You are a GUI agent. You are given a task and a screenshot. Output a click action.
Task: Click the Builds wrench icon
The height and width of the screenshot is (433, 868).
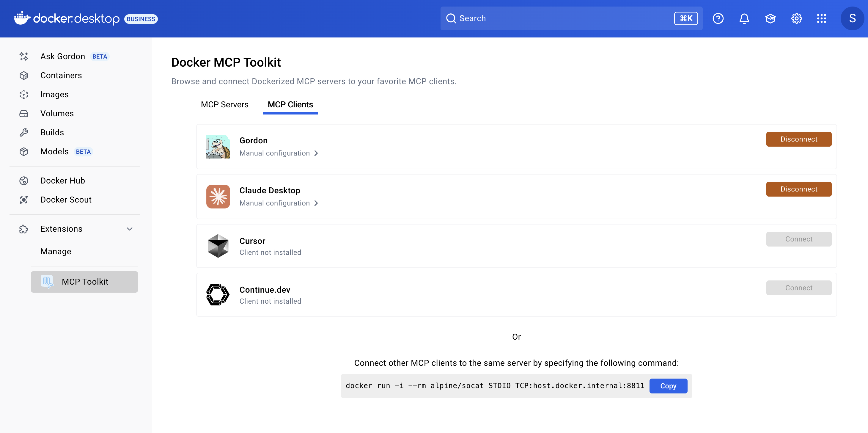(x=23, y=133)
